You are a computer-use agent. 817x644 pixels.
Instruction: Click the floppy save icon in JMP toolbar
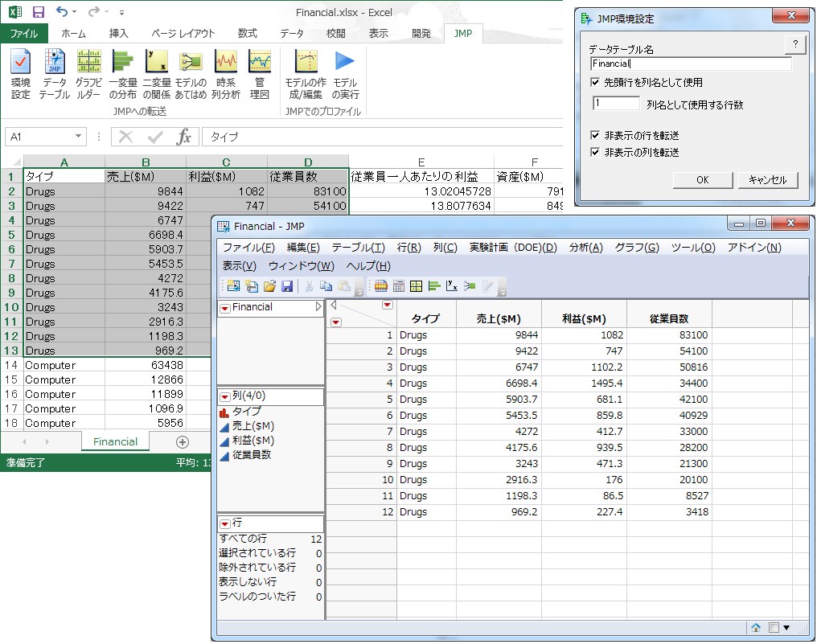[287, 285]
